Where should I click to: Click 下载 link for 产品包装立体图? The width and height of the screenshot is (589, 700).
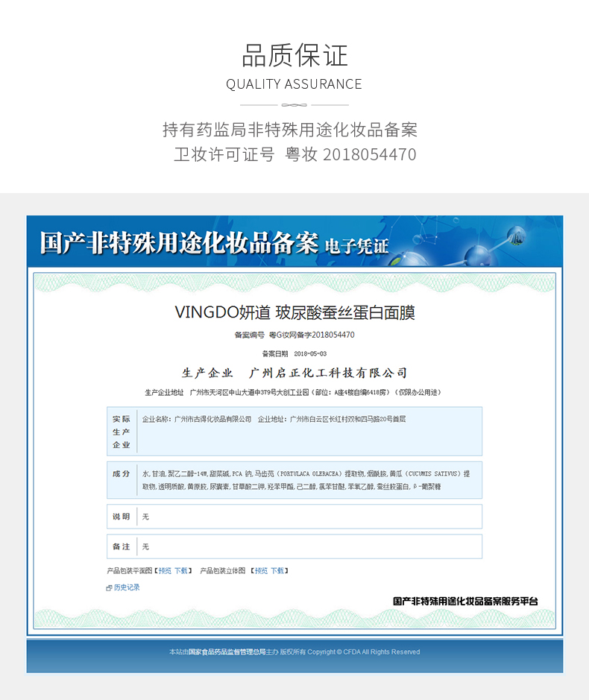point(277,570)
